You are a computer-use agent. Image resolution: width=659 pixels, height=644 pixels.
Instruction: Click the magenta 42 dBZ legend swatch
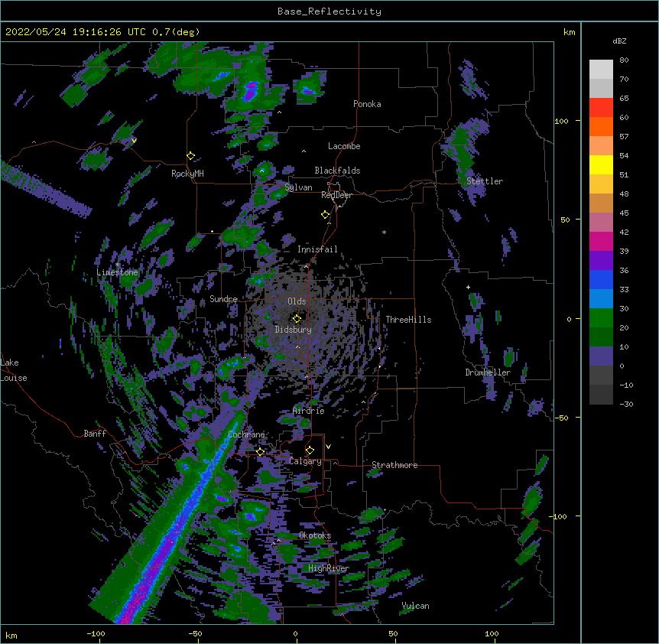(601, 241)
